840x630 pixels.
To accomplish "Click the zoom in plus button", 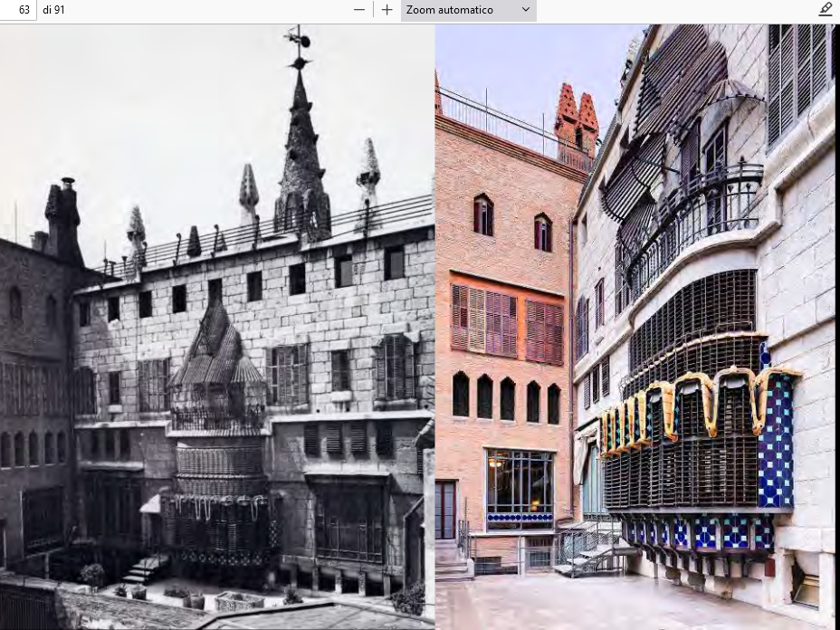I will click(x=387, y=10).
